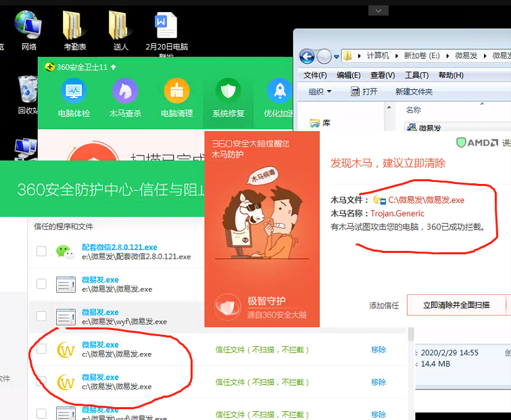Open 电脑体检 in 360 Security Guard
Screen dimensions: 511x420
74,98
